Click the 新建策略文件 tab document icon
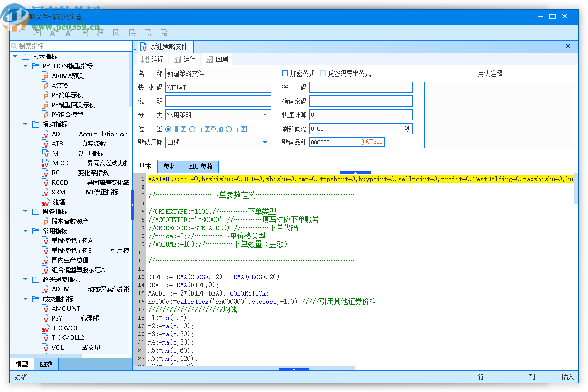This screenshot has width=588, height=392. 143,47
